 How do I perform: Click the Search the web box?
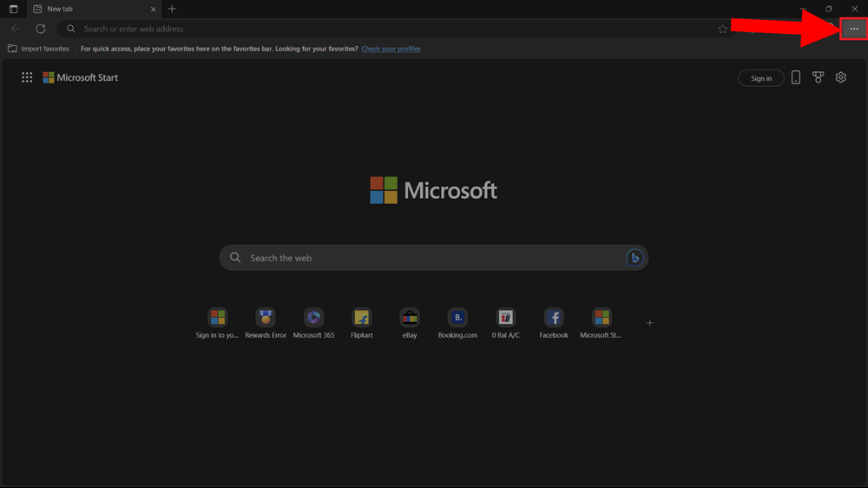pyautogui.click(x=433, y=258)
